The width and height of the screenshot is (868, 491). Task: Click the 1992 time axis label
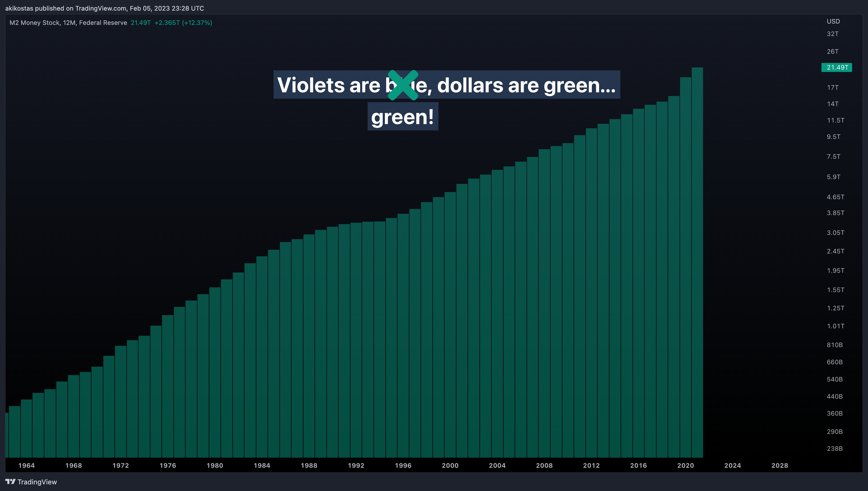pos(356,465)
